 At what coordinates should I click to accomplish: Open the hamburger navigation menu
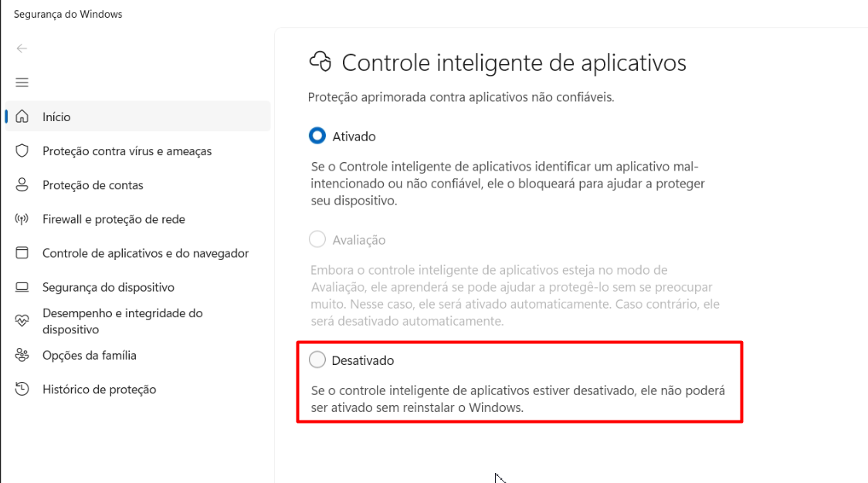tap(22, 83)
